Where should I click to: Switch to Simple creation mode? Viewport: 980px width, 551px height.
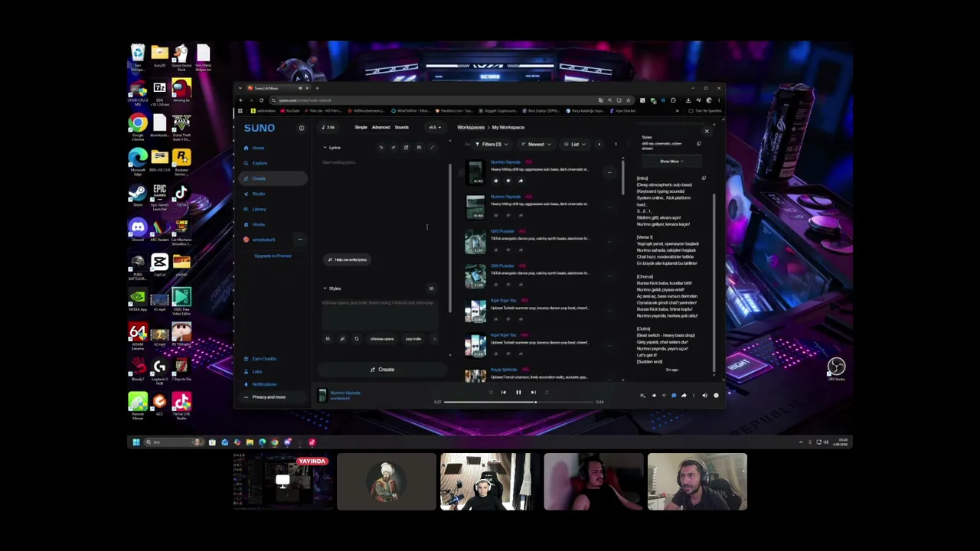[361, 127]
